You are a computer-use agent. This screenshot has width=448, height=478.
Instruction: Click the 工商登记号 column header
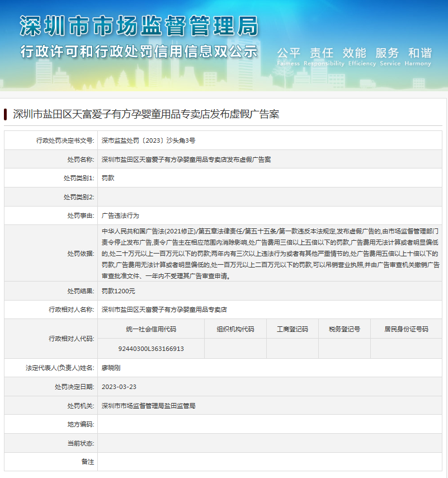tap(292, 329)
